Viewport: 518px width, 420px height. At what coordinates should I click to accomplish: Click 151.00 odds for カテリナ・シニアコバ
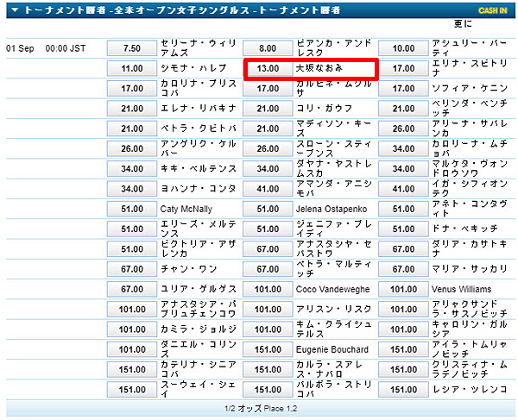tap(132, 369)
